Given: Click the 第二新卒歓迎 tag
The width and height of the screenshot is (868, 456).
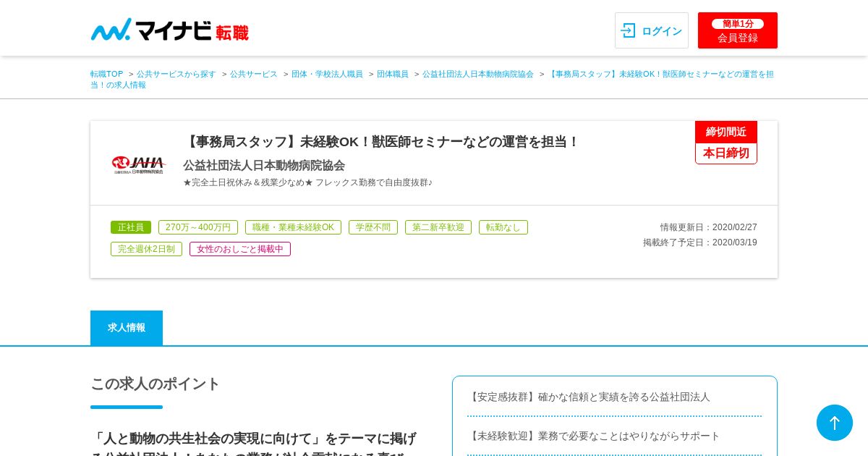Looking at the screenshot, I should (x=438, y=227).
